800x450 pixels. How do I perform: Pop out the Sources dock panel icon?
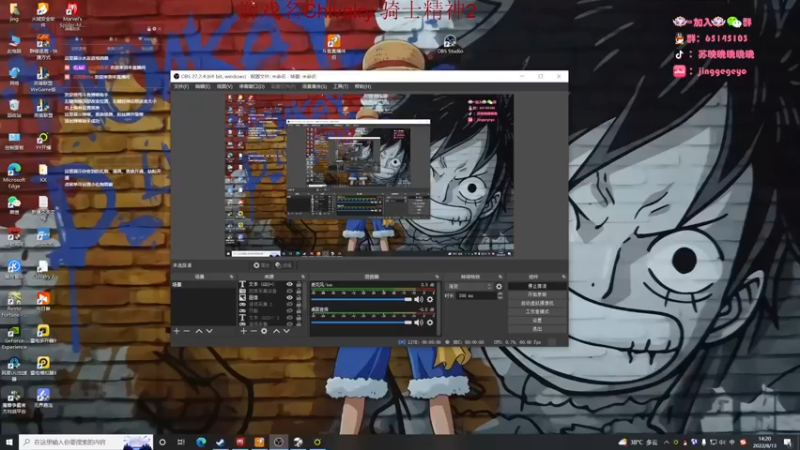click(x=303, y=277)
